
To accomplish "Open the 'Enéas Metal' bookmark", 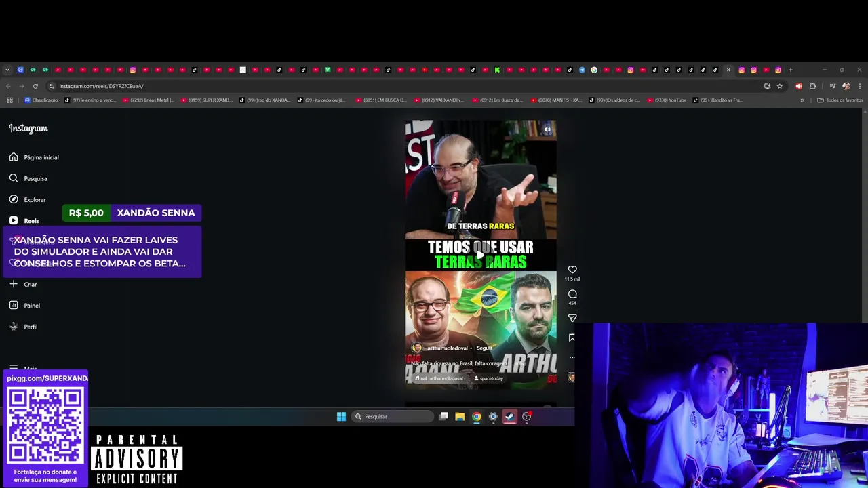I will (149, 100).
